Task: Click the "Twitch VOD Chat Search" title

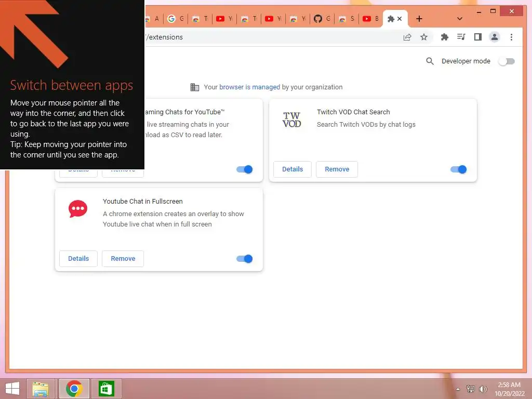Action: point(353,112)
